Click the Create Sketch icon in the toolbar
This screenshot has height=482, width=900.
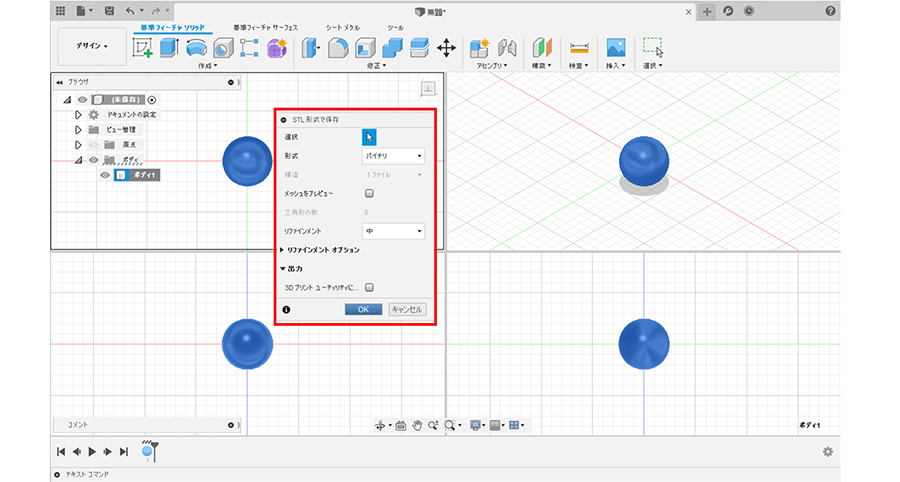[143, 47]
